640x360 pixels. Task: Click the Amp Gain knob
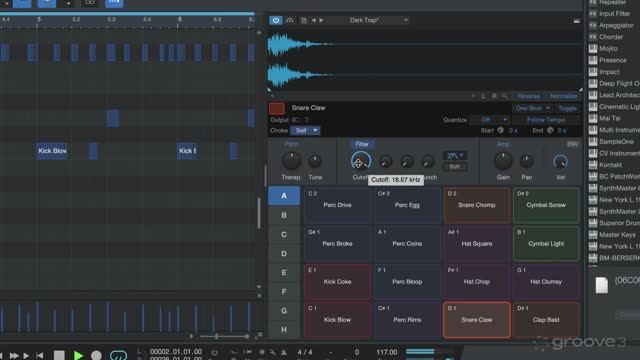pyautogui.click(x=503, y=161)
